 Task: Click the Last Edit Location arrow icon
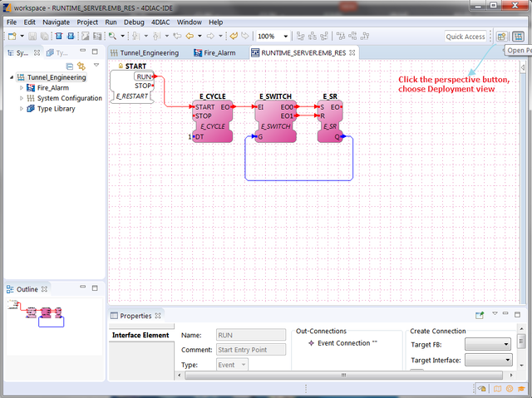coord(177,36)
